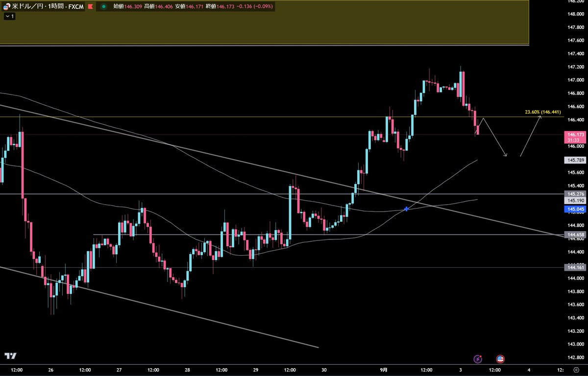Viewport: 588px width, 376px height.
Task: Click the 終値146.173 close value
Action: coord(219,7)
